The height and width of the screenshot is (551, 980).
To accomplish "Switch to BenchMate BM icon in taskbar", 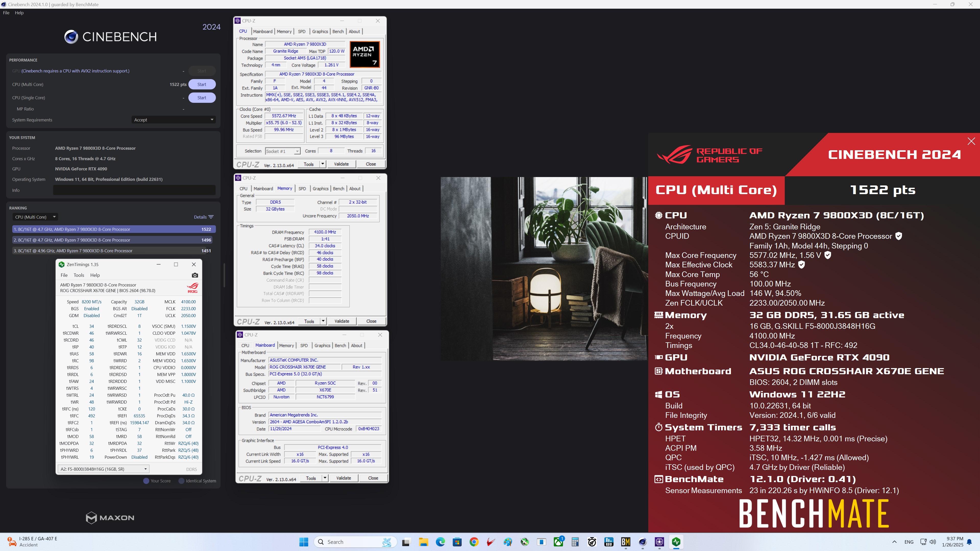I will tap(626, 542).
